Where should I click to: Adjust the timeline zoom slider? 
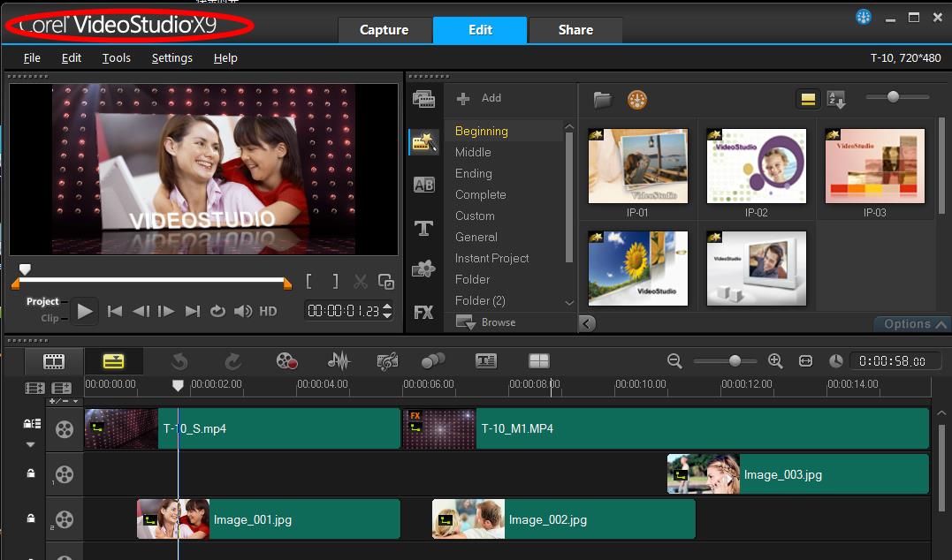(735, 361)
